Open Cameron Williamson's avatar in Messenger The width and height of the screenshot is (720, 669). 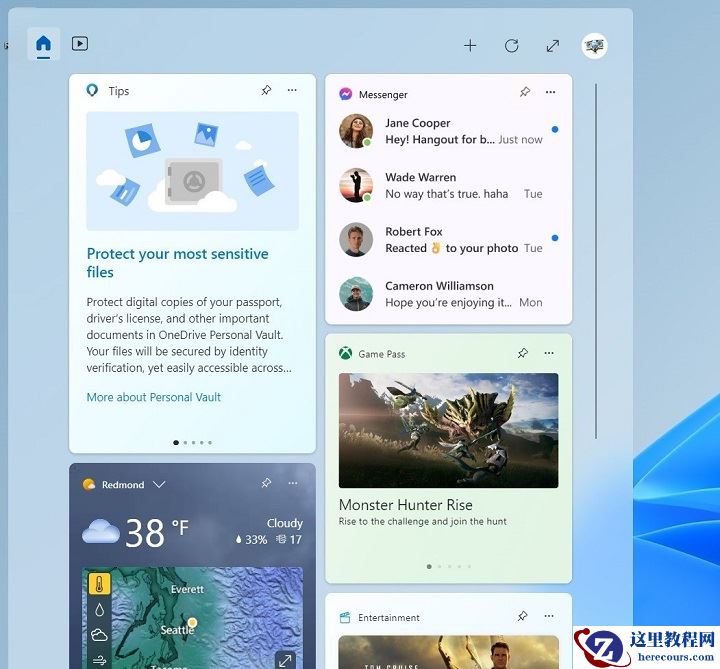pyautogui.click(x=356, y=294)
